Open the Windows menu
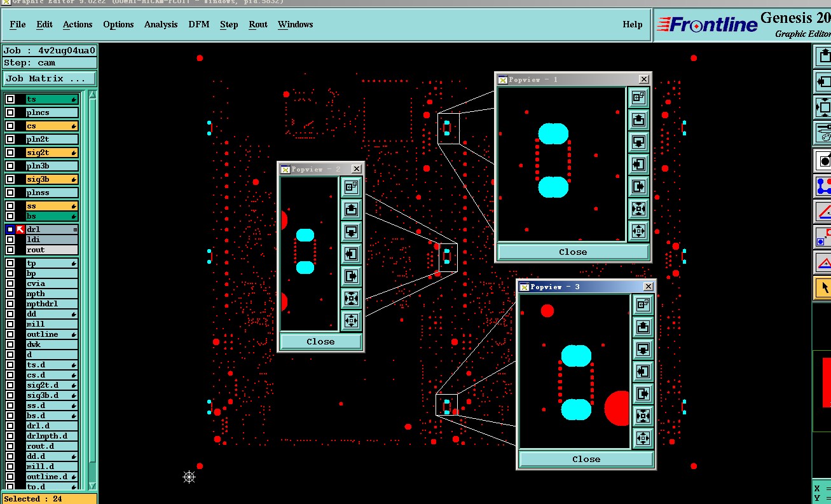The image size is (831, 504). pyautogui.click(x=295, y=24)
